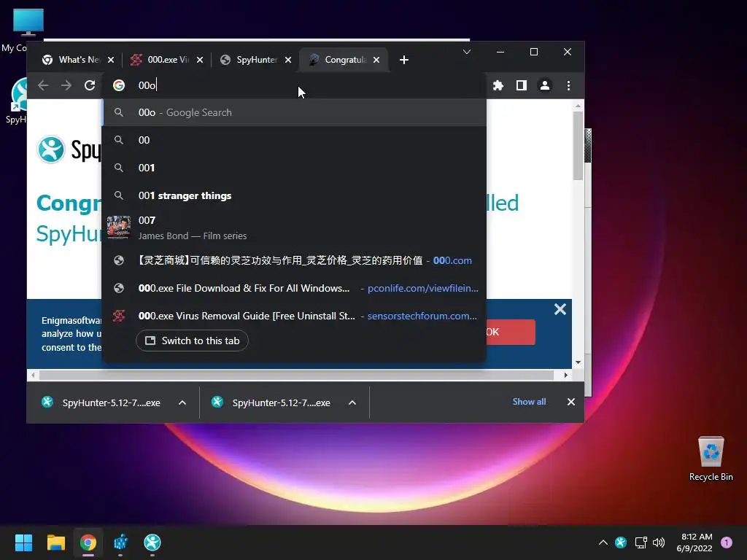747x560 pixels.
Task: Choose the '001' search suggestion
Action: [x=295, y=168]
